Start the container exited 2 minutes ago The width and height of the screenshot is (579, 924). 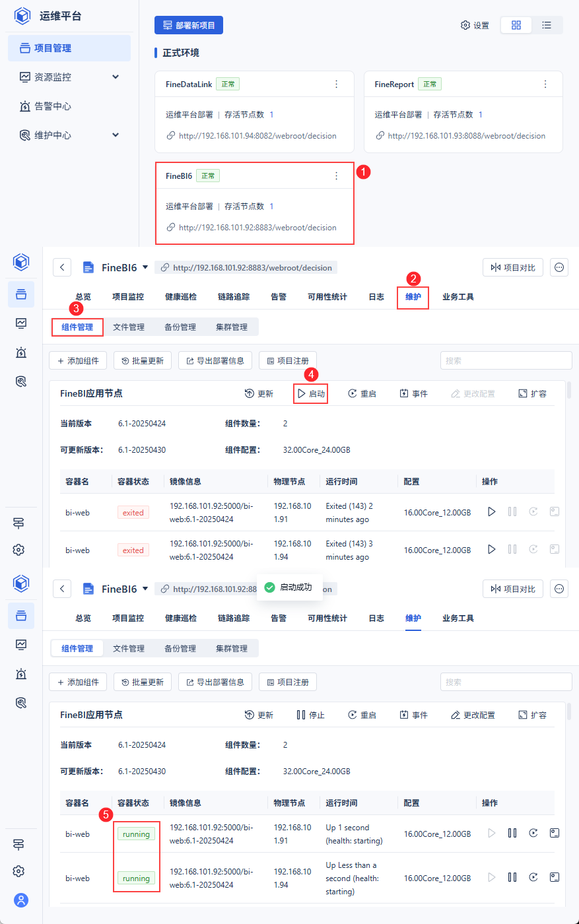pos(491,512)
